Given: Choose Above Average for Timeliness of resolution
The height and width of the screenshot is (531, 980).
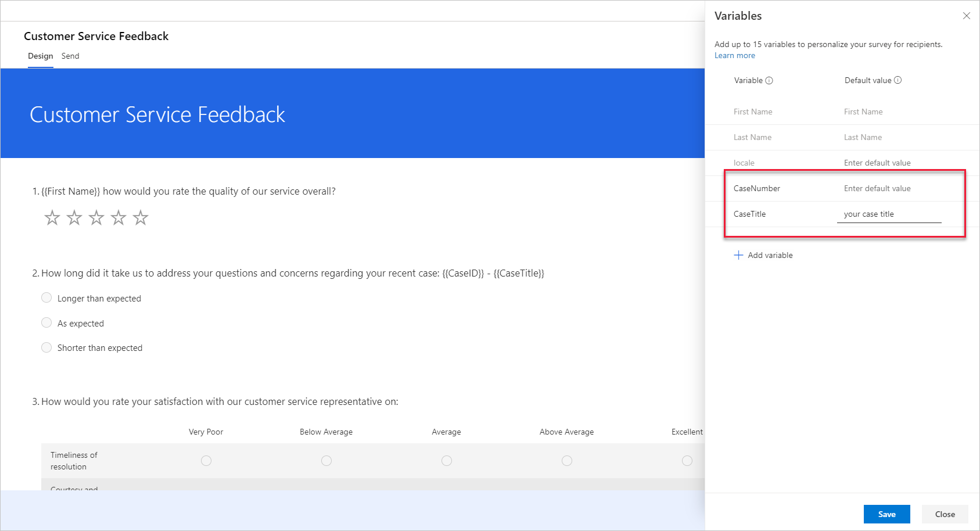Looking at the screenshot, I should coord(567,461).
